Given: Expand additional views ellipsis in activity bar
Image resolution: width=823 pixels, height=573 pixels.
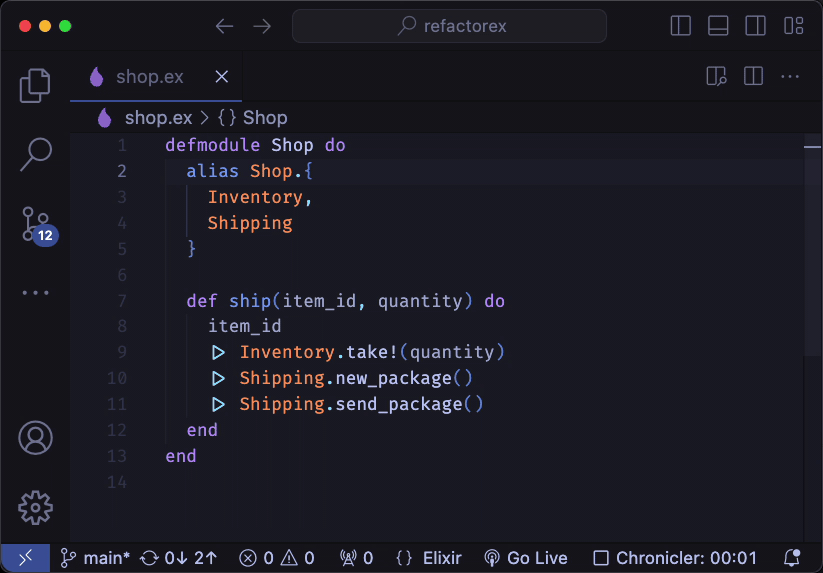Looking at the screenshot, I should pyautogui.click(x=35, y=293).
